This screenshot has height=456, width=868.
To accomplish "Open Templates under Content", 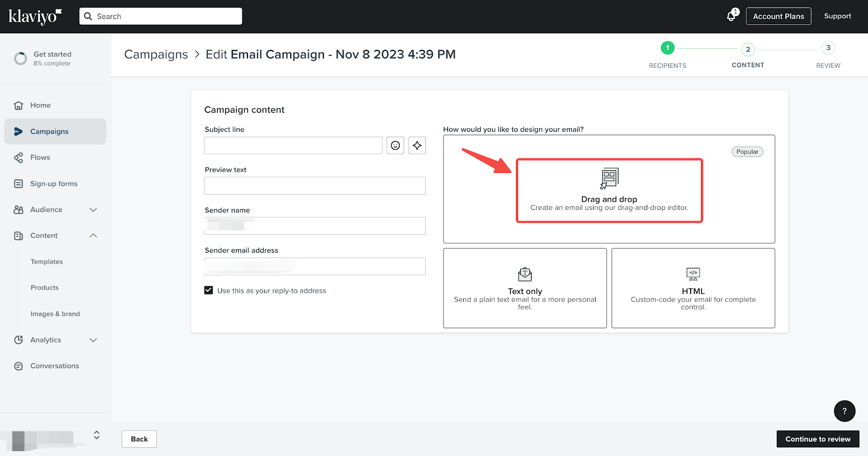I will [47, 262].
